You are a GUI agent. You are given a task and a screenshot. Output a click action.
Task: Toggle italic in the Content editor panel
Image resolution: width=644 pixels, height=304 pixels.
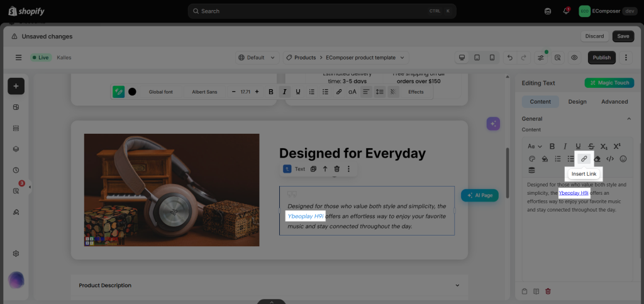pos(565,146)
